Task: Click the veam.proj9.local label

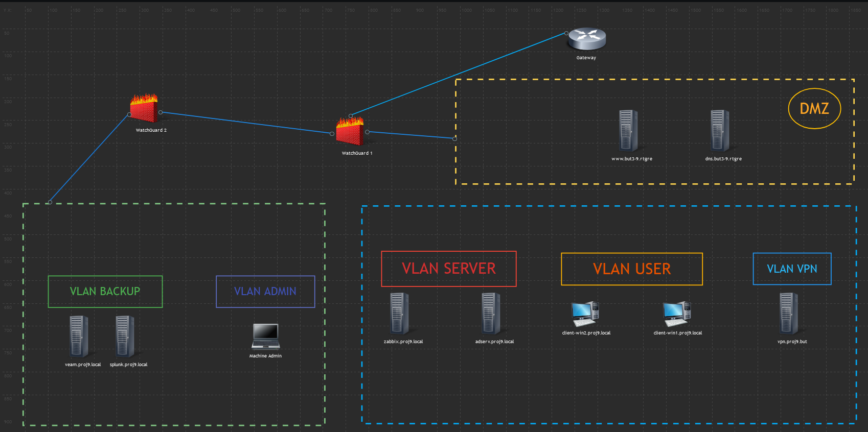Action: pos(83,365)
